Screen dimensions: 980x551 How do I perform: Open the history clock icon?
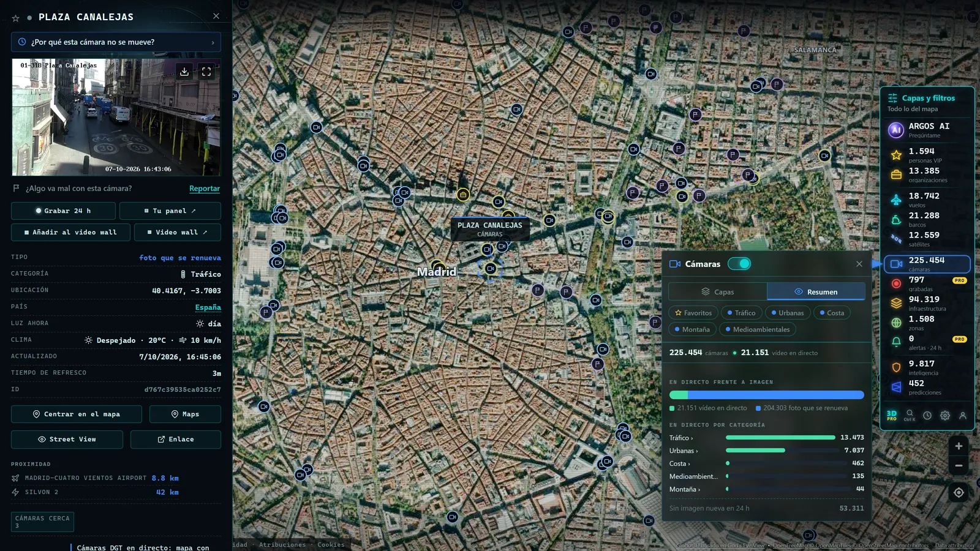[927, 415]
